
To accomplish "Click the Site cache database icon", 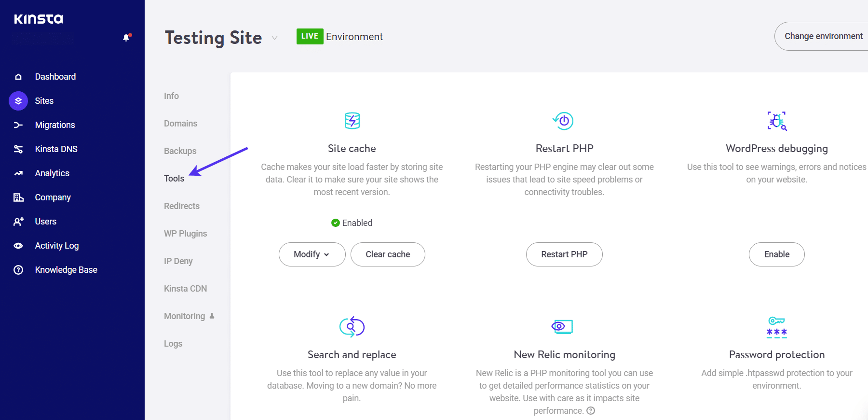I will pyautogui.click(x=352, y=121).
